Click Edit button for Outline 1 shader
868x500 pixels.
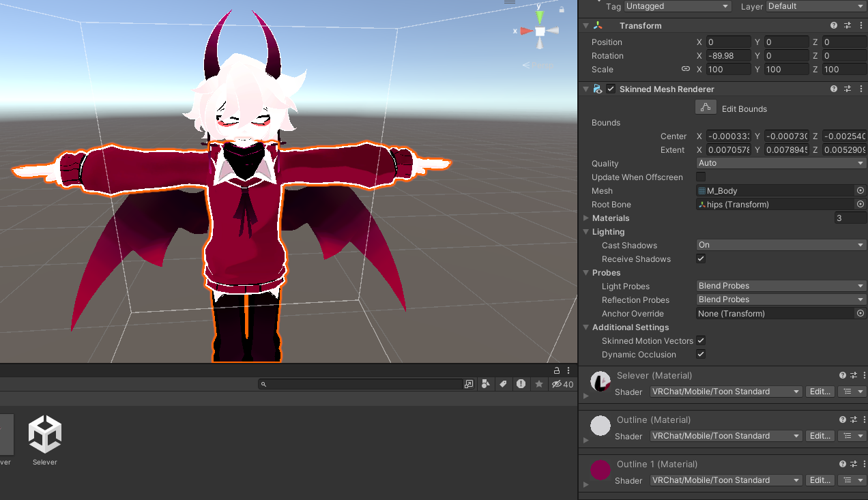click(x=820, y=480)
